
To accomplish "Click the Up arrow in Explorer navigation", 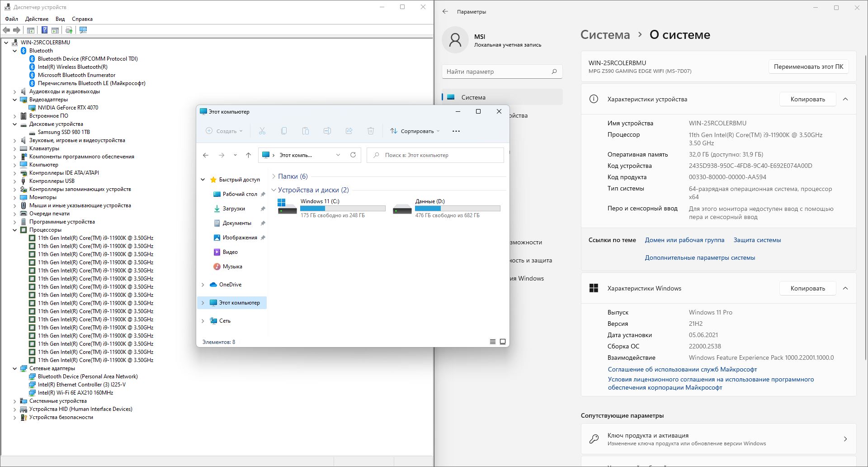I will coord(248,155).
